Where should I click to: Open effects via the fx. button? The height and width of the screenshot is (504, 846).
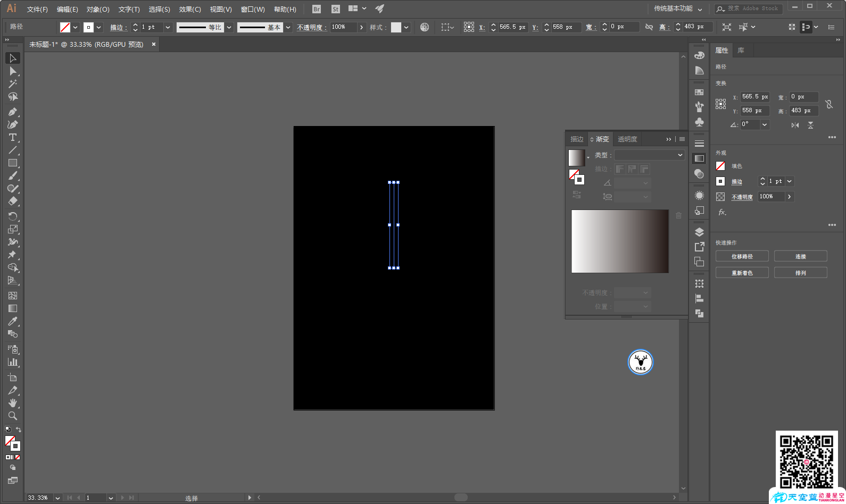tap(722, 212)
